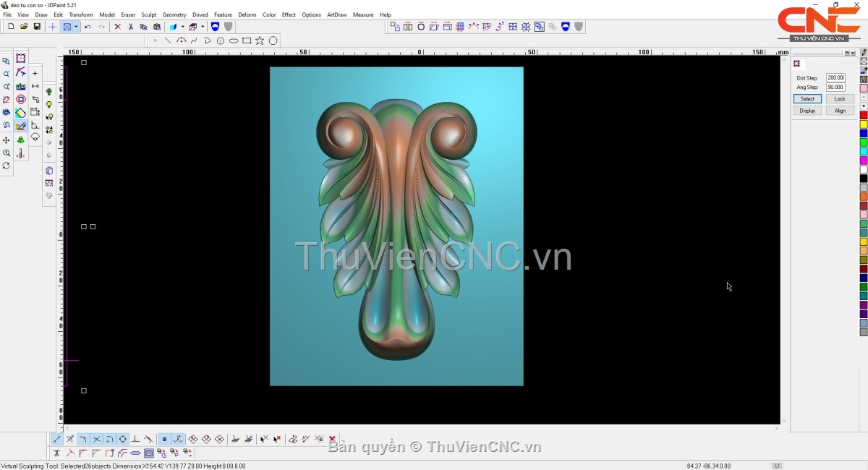Pick the yellow color swatch
868x470 pixels.
pyautogui.click(x=864, y=124)
